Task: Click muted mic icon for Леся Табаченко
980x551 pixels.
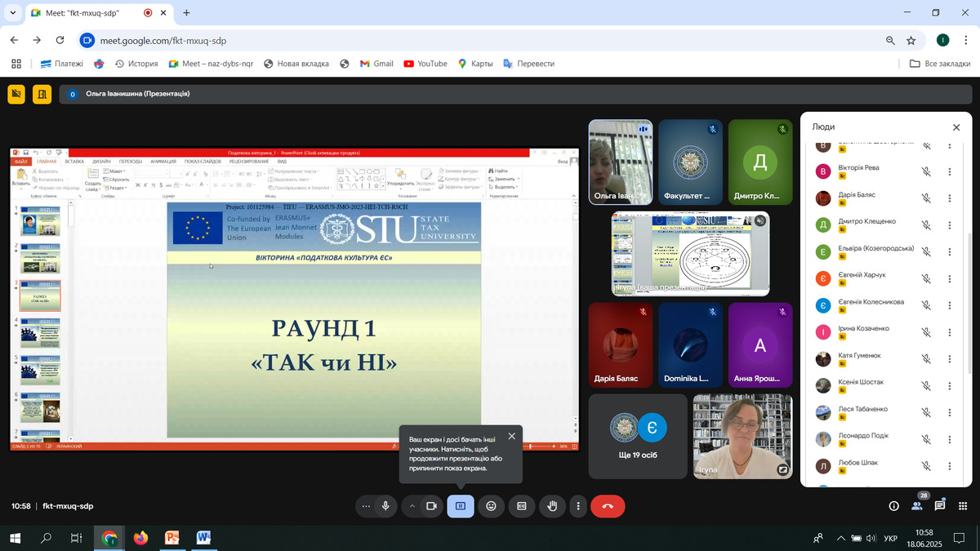Action: click(x=927, y=412)
